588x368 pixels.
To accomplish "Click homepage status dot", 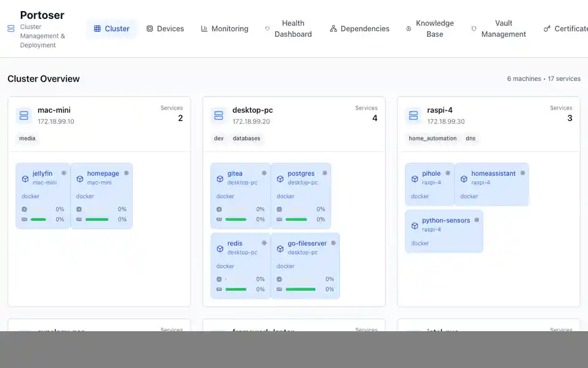I will 126,173.
